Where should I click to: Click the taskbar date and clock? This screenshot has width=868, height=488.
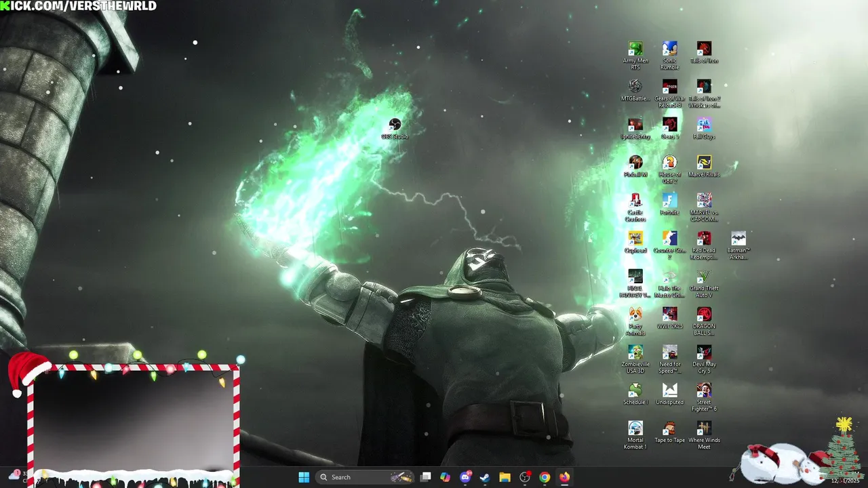(844, 478)
